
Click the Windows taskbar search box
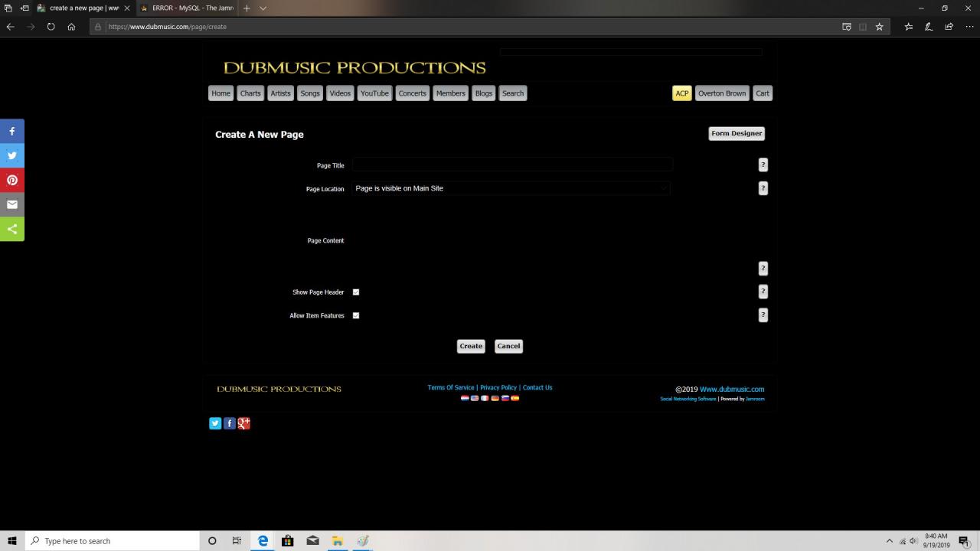tap(113, 541)
